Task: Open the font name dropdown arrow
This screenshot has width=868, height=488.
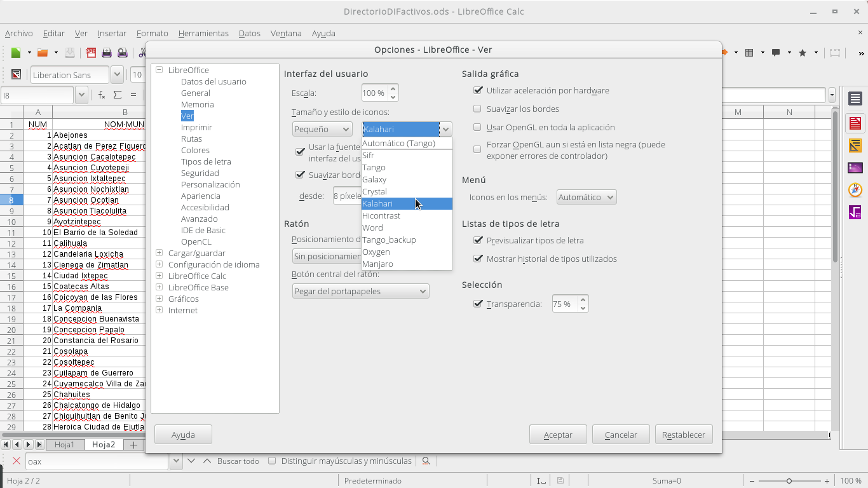Action: coord(117,74)
